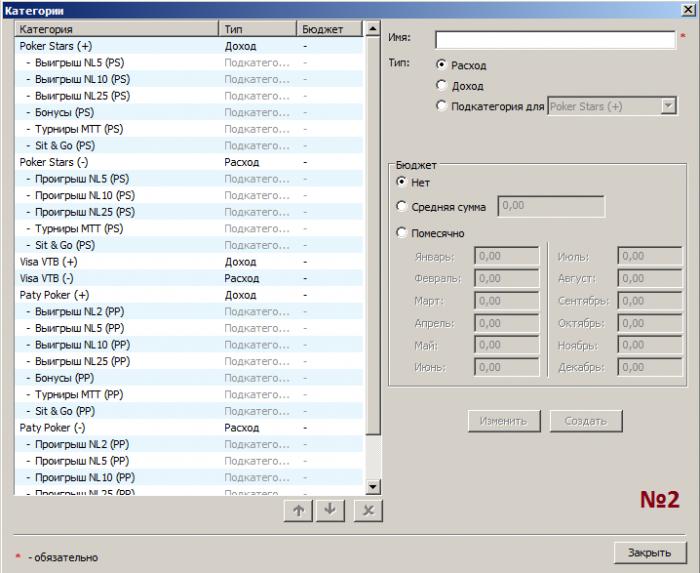The image size is (700, 573).
Task: Select the Выигрыш NL5 (PS) row
Action: click(189, 62)
